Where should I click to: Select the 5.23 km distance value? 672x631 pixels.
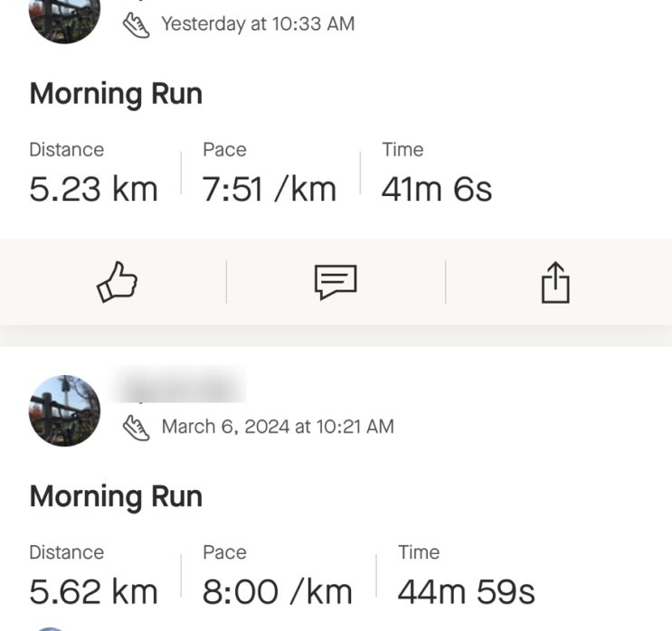pos(93,190)
